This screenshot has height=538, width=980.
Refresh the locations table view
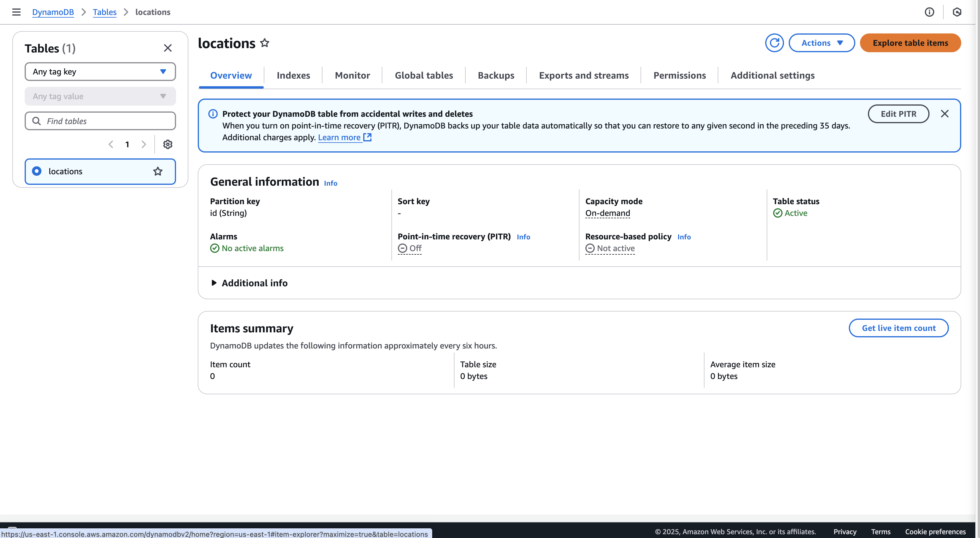(x=774, y=43)
